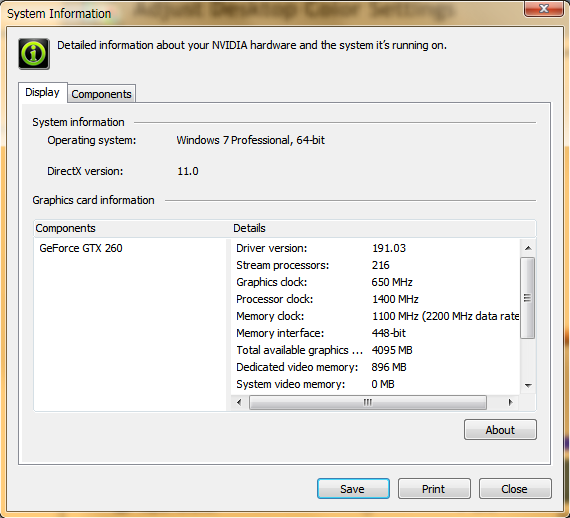
Task: Click the System Information window title
Action: [59, 14]
